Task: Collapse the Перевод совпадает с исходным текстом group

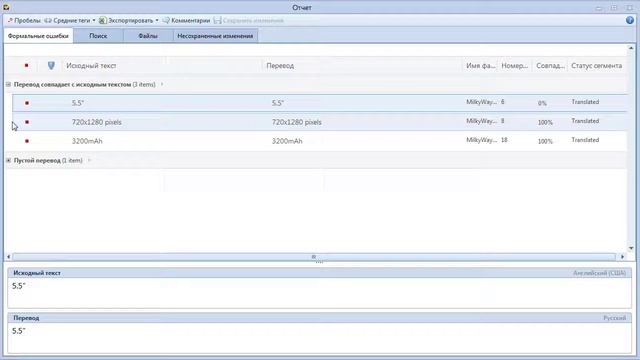Action: click(8, 84)
